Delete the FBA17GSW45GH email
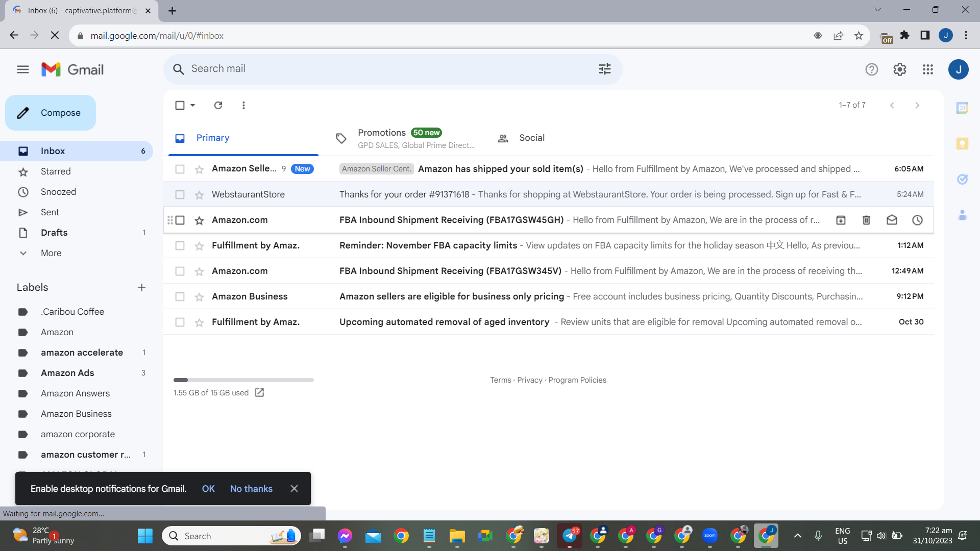The width and height of the screenshot is (980, 551). [x=866, y=220]
